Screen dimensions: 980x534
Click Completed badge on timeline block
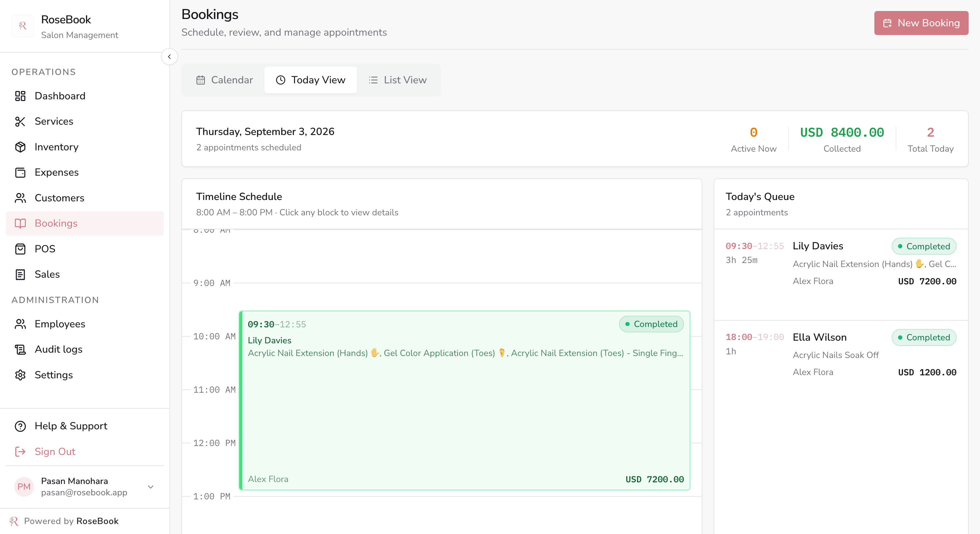tap(651, 324)
